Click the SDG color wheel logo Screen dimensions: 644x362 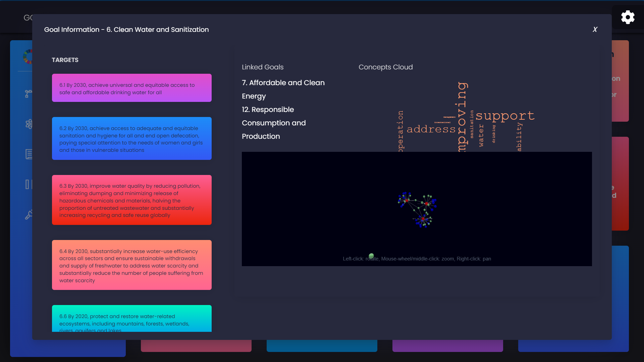coord(28,56)
